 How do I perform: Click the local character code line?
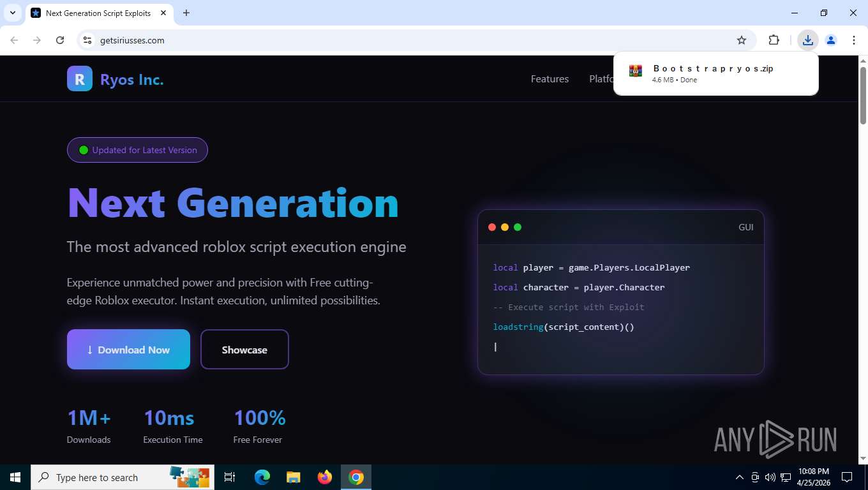pos(579,287)
